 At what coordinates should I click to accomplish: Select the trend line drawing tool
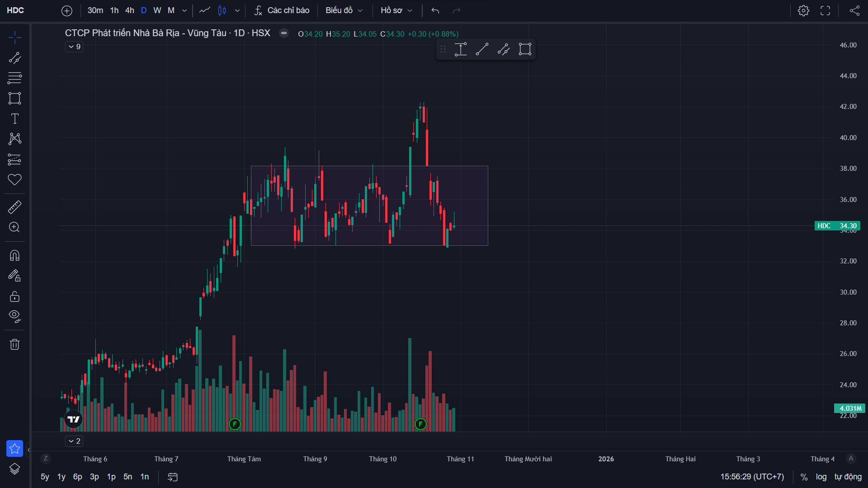[14, 58]
